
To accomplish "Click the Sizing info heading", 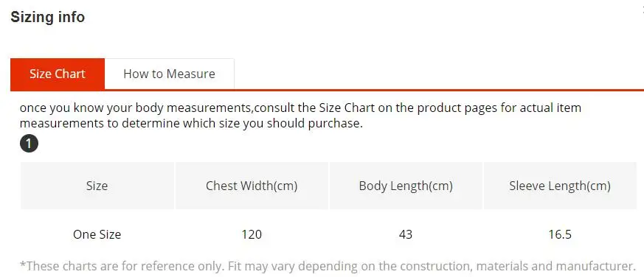I will click(48, 17).
